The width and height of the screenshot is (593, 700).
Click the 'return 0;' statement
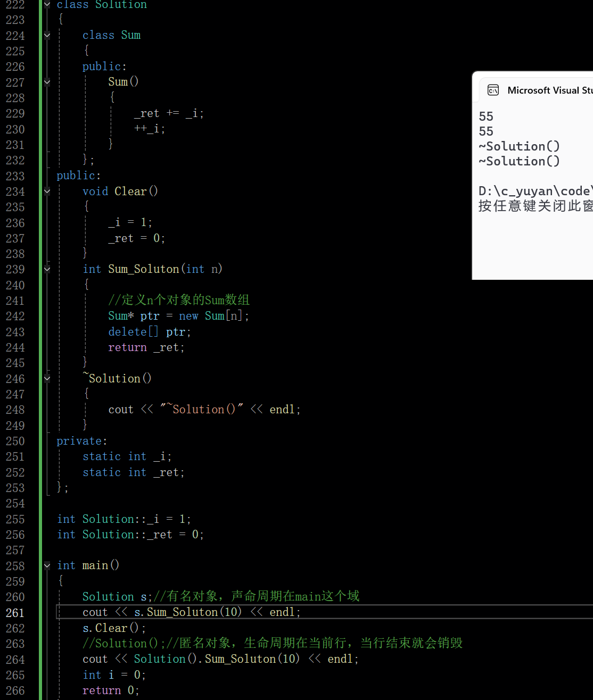(111, 690)
